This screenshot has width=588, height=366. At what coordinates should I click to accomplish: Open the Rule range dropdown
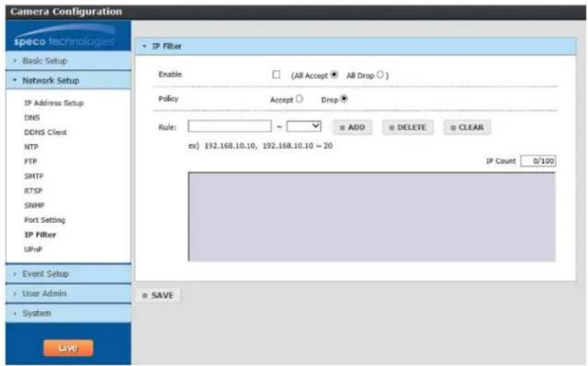[304, 126]
